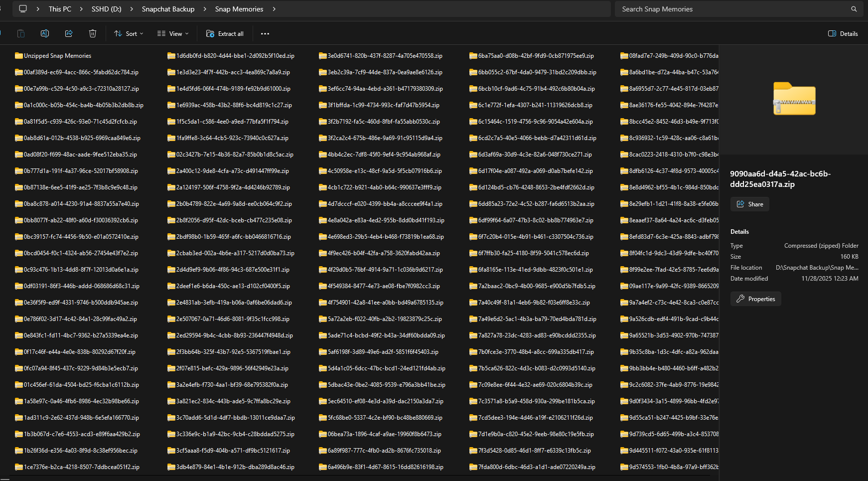Click the Search Snap Memories field
868x481 pixels.
[698, 8]
